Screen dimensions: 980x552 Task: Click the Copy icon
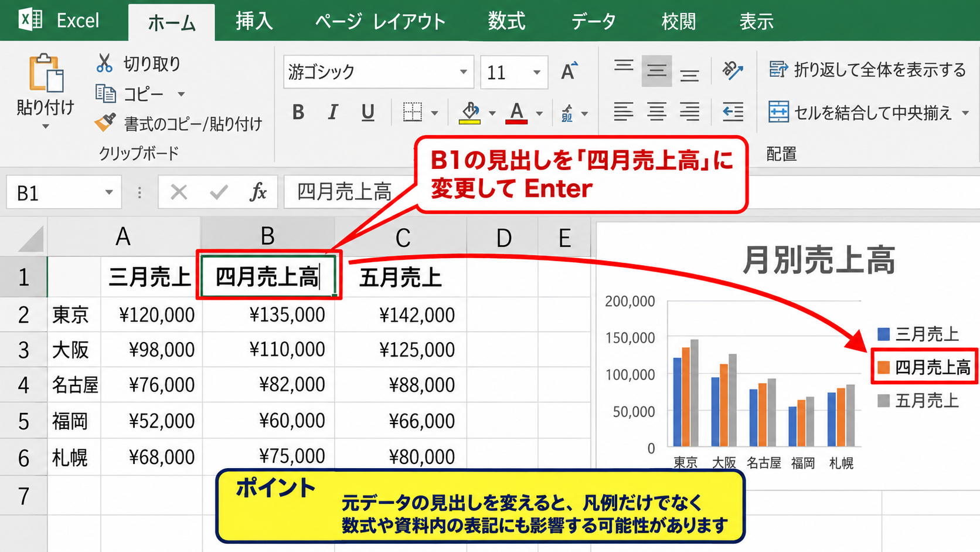(x=106, y=93)
